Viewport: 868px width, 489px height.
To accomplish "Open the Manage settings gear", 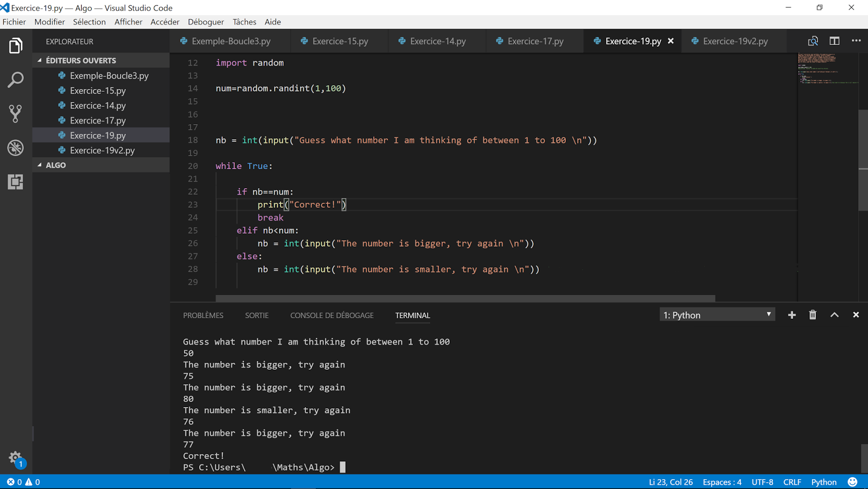I will pos(15,458).
